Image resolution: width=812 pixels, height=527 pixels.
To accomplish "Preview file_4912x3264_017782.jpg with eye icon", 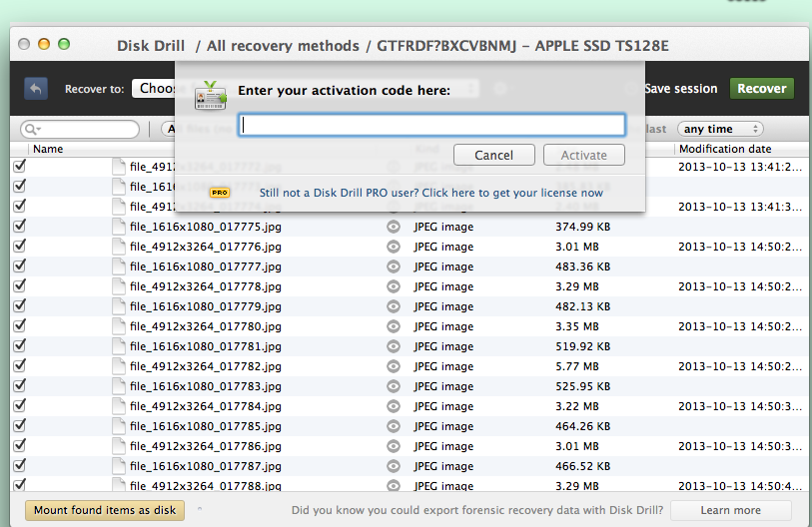I will click(394, 366).
